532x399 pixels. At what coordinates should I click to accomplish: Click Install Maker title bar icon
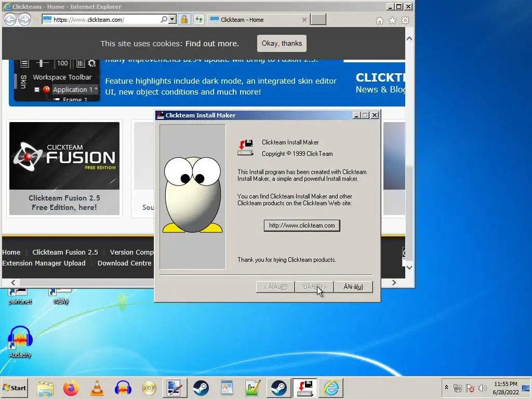coord(161,115)
